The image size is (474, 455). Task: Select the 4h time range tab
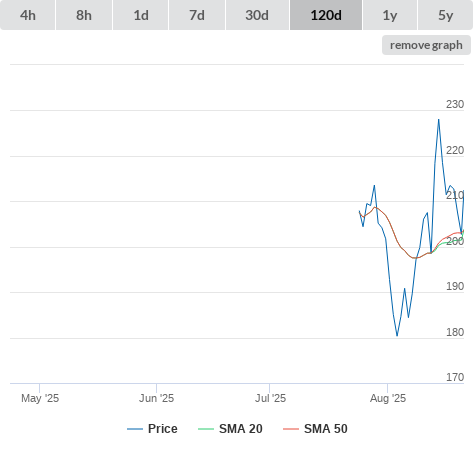[x=28, y=15]
